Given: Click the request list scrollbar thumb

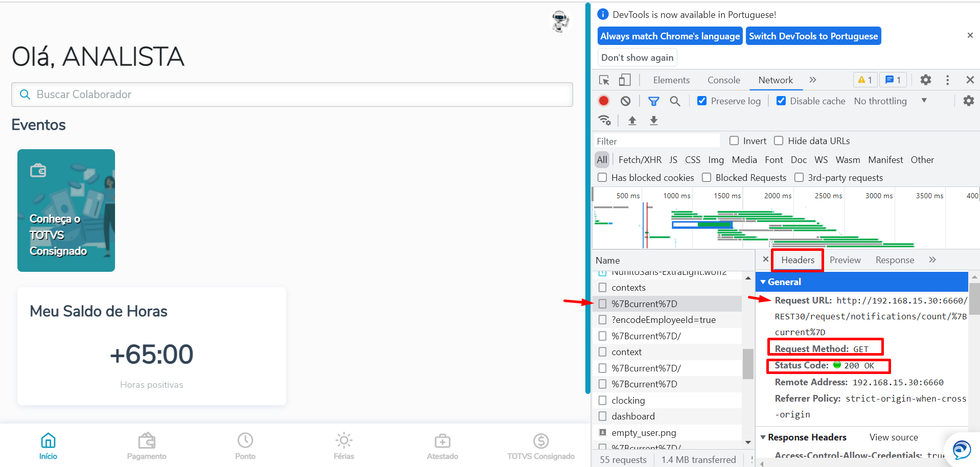Looking at the screenshot, I should tap(748, 364).
